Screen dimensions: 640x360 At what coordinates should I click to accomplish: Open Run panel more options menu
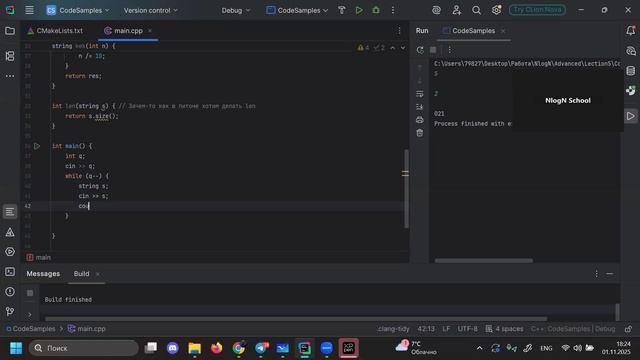(x=449, y=50)
